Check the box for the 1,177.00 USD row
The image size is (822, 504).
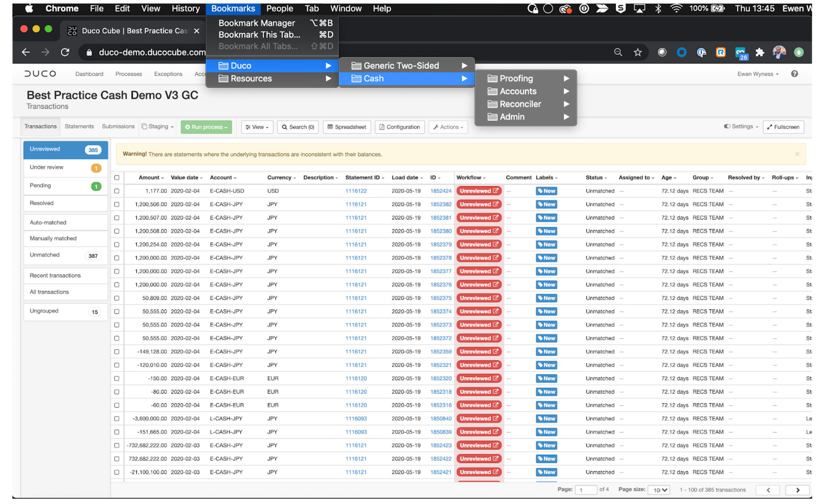click(x=117, y=191)
